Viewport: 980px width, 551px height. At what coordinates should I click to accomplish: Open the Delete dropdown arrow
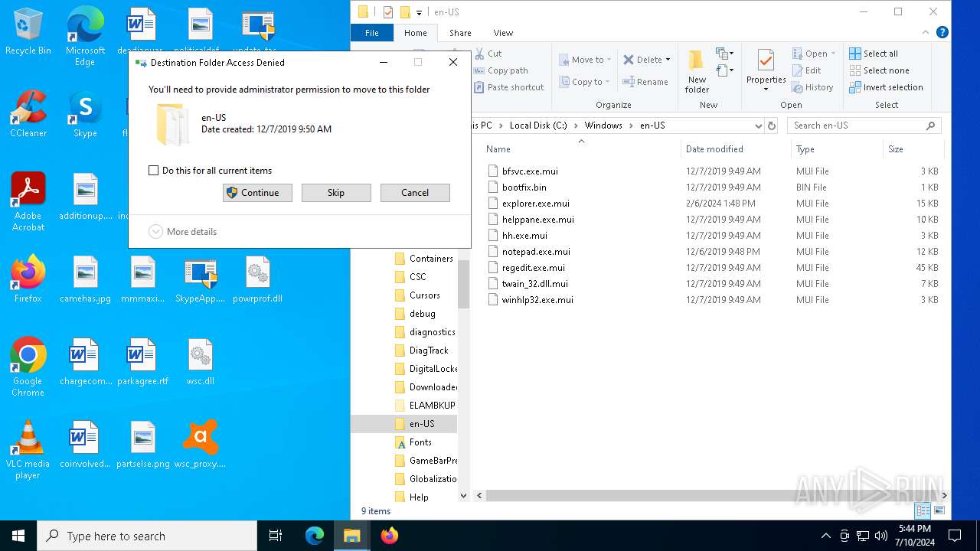(668, 60)
